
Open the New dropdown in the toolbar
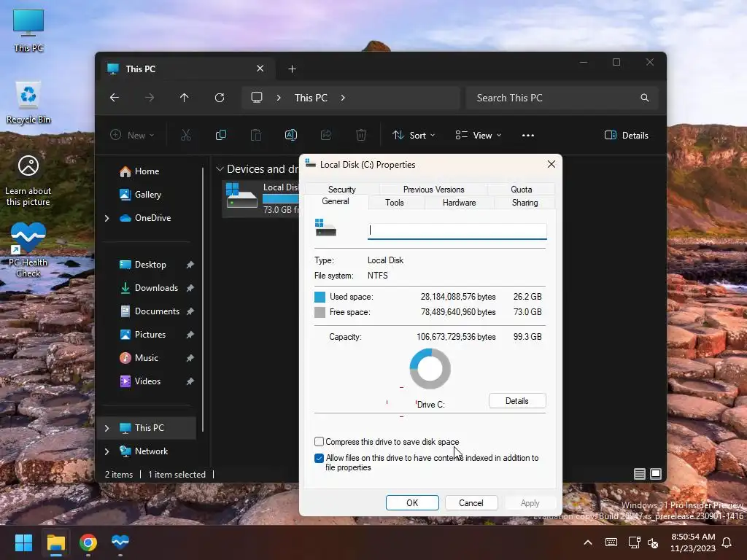click(x=133, y=135)
